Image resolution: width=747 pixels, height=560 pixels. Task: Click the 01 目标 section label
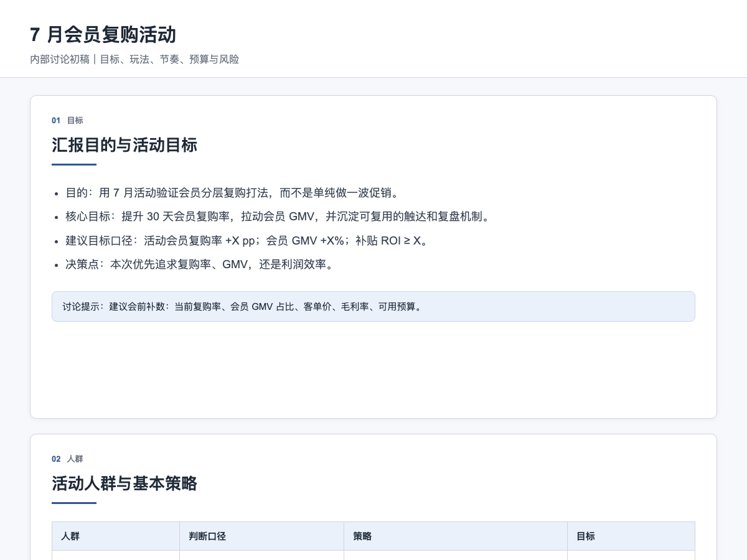coord(67,121)
